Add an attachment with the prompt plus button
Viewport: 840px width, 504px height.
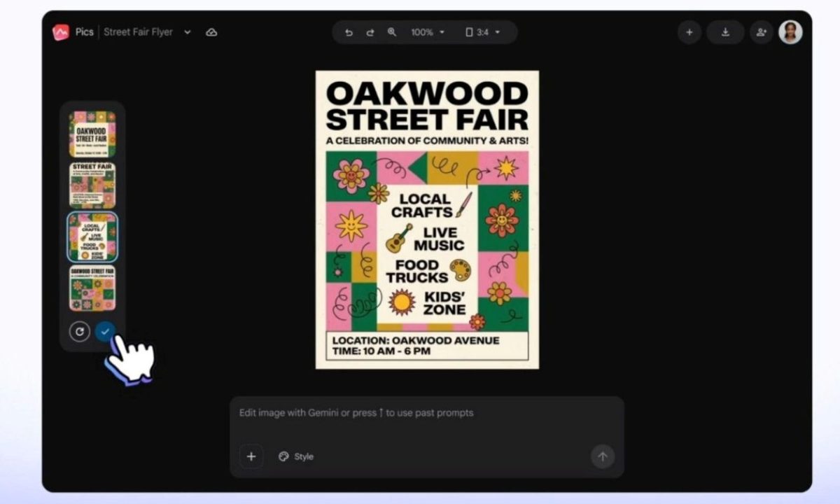pos(251,456)
